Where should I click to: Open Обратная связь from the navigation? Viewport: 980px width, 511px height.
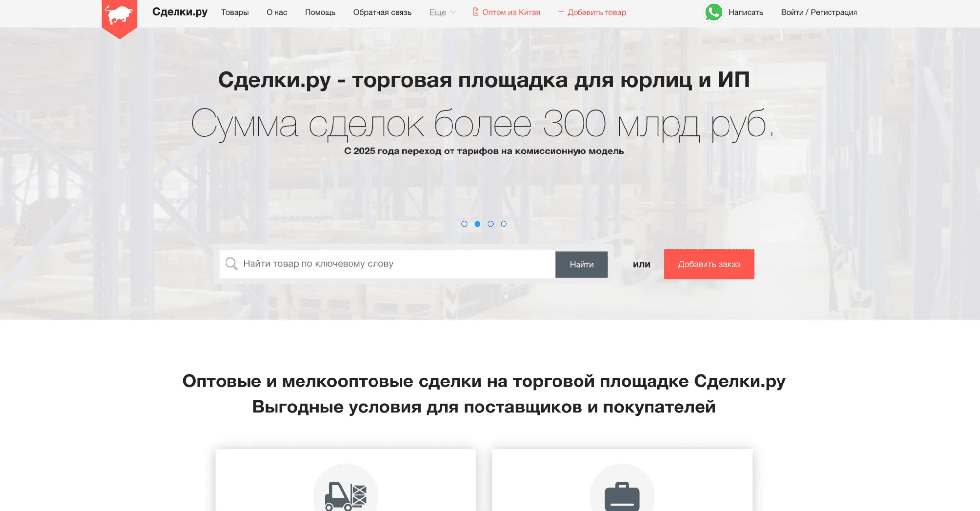pos(382,12)
